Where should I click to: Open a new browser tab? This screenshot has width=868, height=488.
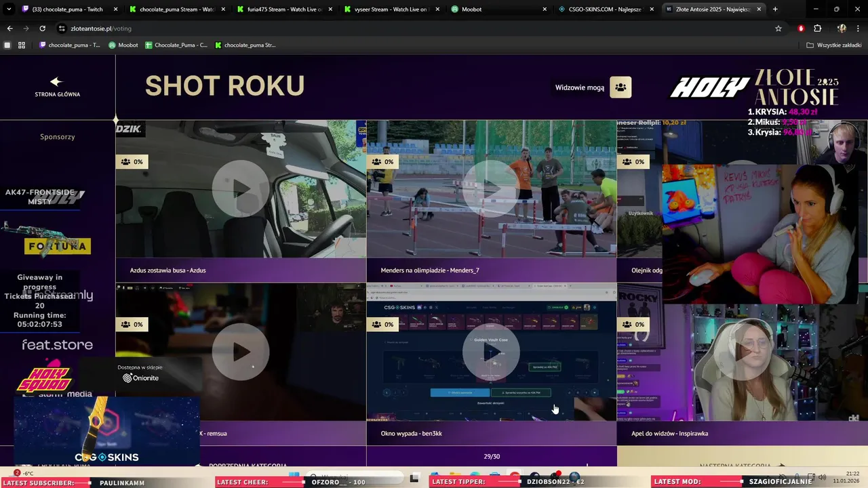point(775,9)
